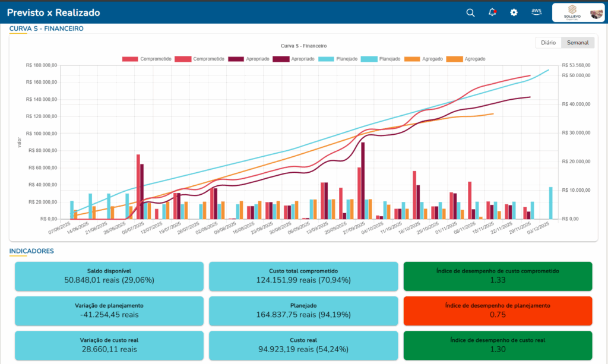Click the Previsto x Realizado page title
The height and width of the screenshot is (364, 608).
[x=53, y=12]
